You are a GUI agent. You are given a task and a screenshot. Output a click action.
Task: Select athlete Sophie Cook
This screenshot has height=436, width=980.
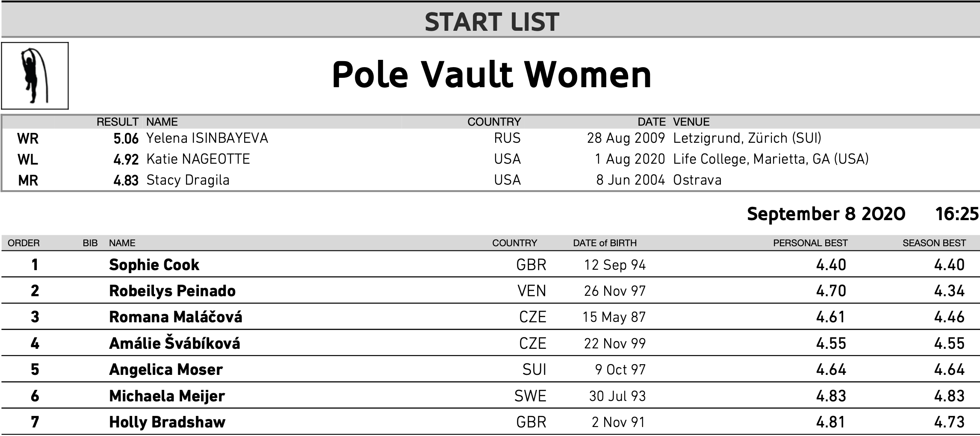point(154,265)
